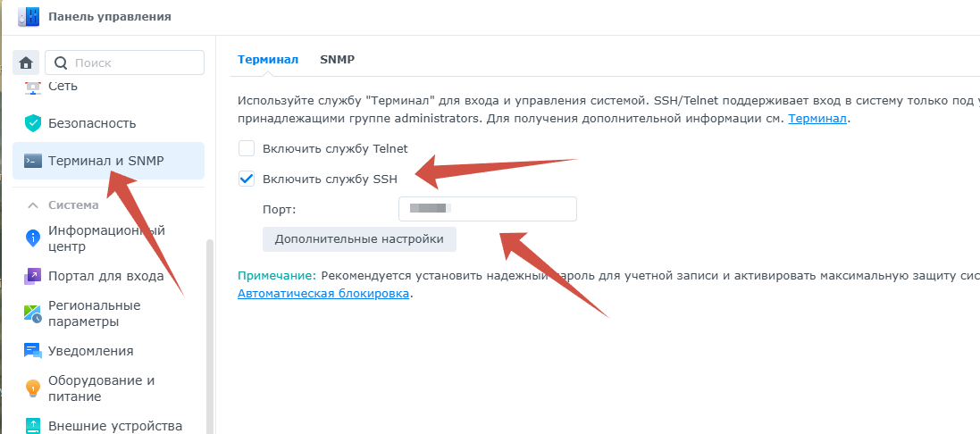The width and height of the screenshot is (980, 434).
Task: Open Security via the shield icon
Action: (x=33, y=123)
